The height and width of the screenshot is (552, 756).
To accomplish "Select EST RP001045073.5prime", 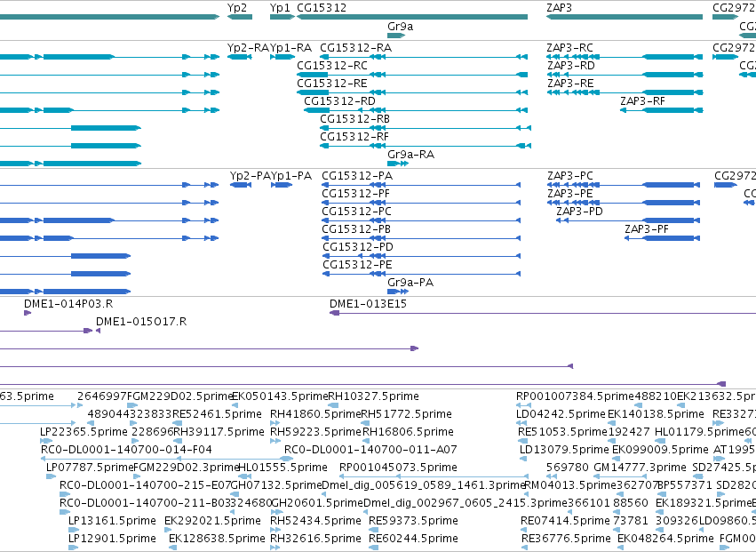I will [434, 476].
